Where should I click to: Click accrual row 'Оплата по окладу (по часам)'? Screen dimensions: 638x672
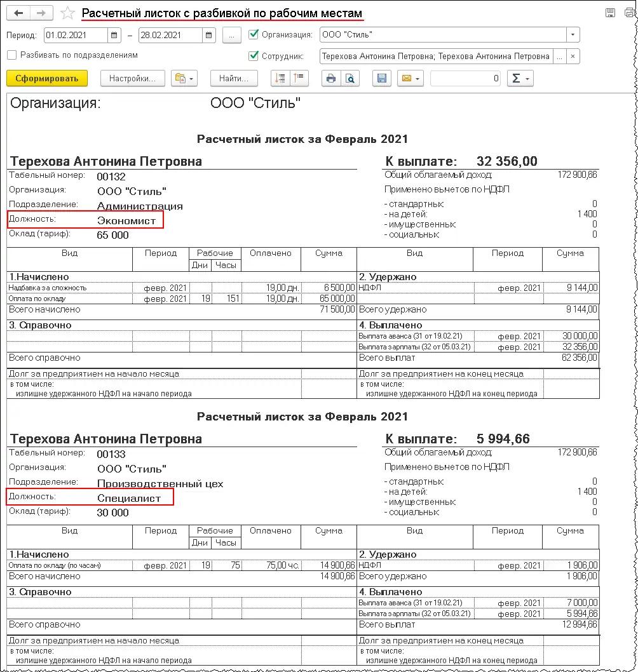coord(55,566)
